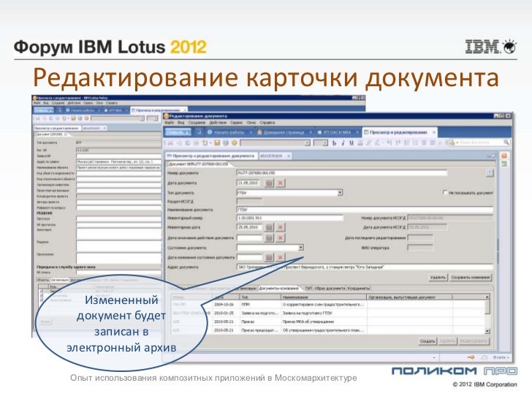532x399 pixels.
Task: Select the row Приказ МКА об утверждении
Action: (329, 322)
